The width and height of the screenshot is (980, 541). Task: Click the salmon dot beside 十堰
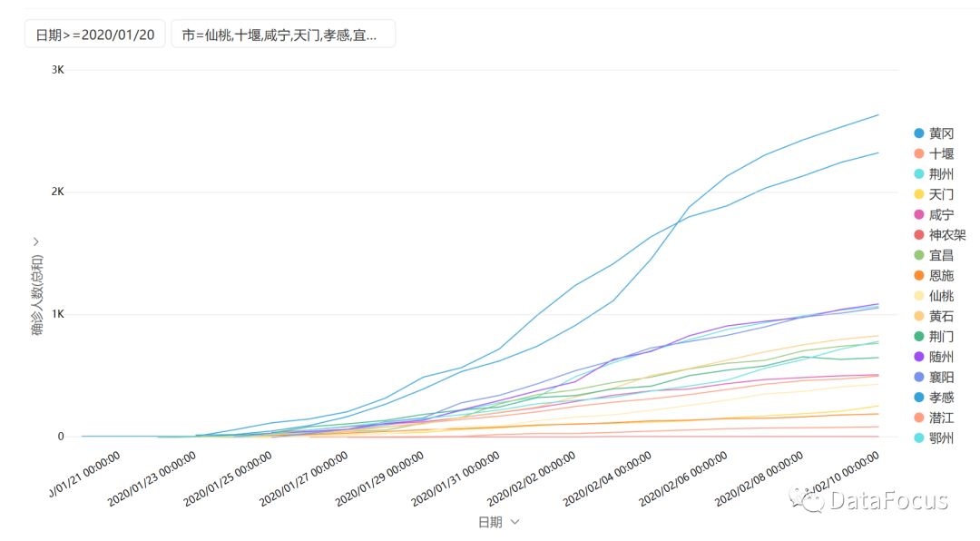point(919,154)
